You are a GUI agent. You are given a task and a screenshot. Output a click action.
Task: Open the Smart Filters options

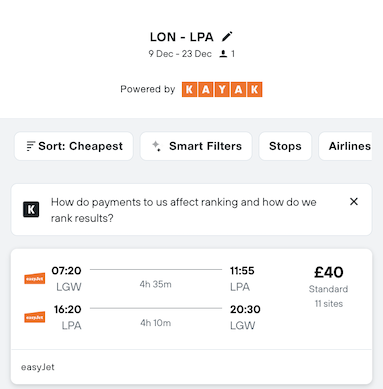196,146
